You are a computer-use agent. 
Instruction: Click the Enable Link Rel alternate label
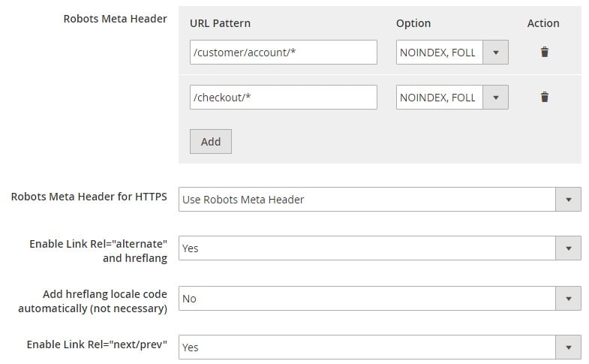click(x=98, y=251)
